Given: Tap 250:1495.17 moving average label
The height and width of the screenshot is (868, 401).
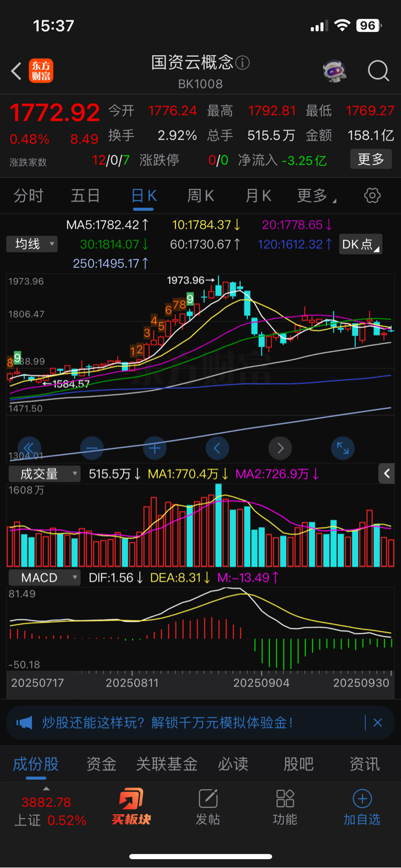Looking at the screenshot, I should [x=111, y=264].
